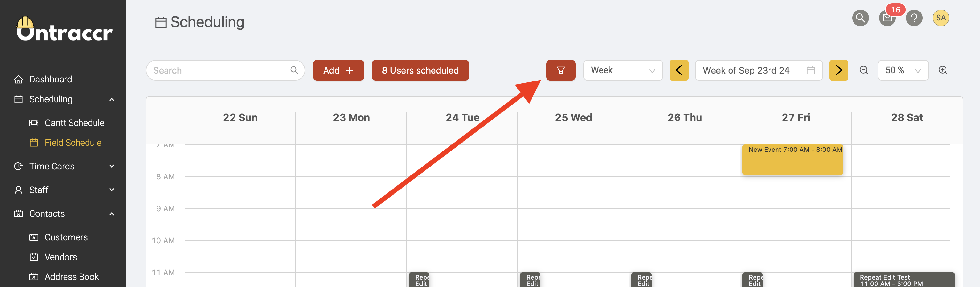Go to previous week with left arrow
The width and height of the screenshot is (980, 287).
tap(679, 70)
